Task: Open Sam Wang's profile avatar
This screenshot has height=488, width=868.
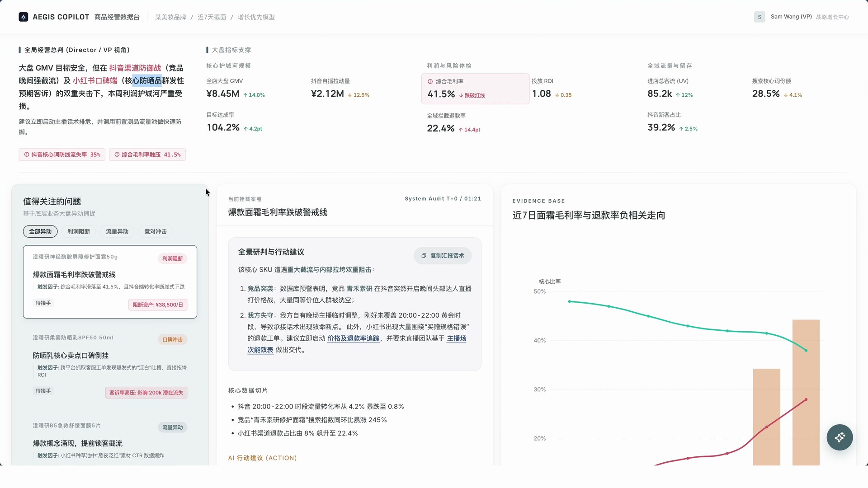Action: click(759, 17)
